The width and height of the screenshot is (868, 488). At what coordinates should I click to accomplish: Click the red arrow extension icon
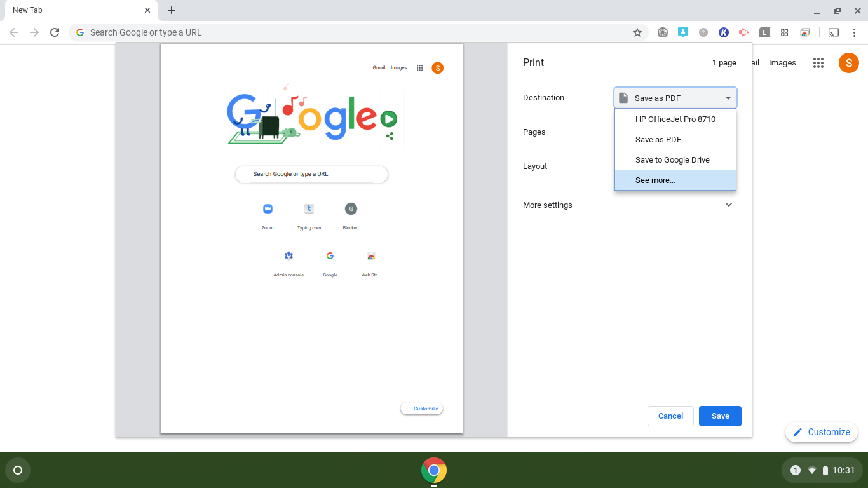(x=744, y=32)
